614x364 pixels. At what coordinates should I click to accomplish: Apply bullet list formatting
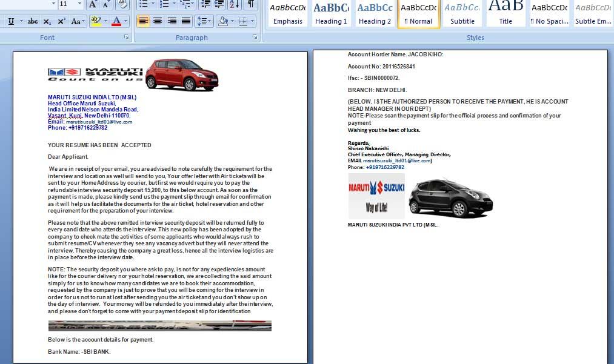pos(143,5)
